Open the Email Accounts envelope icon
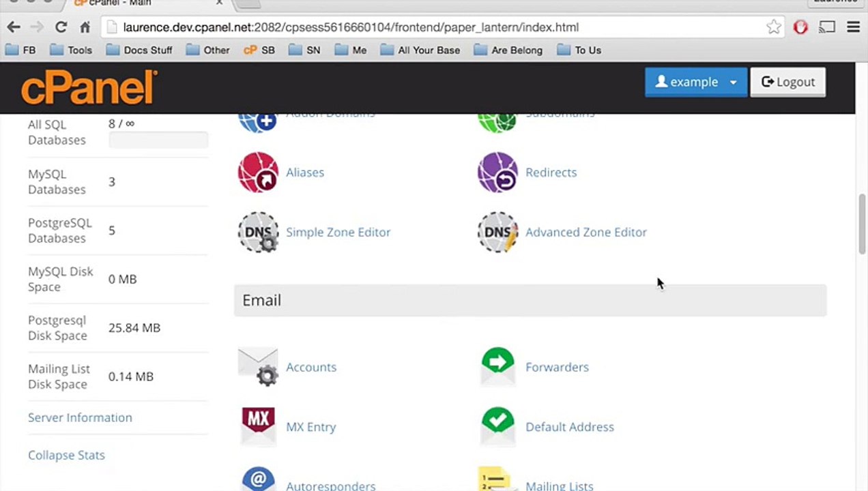 [258, 367]
